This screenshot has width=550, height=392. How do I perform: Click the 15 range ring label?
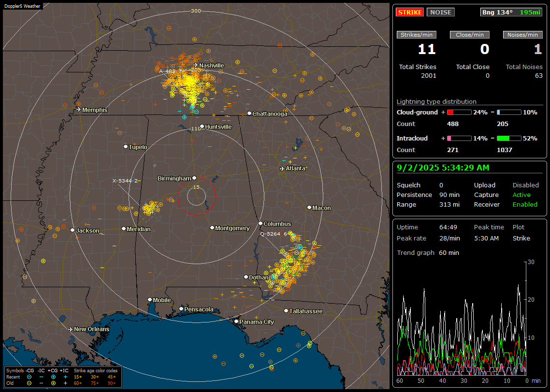(196, 187)
